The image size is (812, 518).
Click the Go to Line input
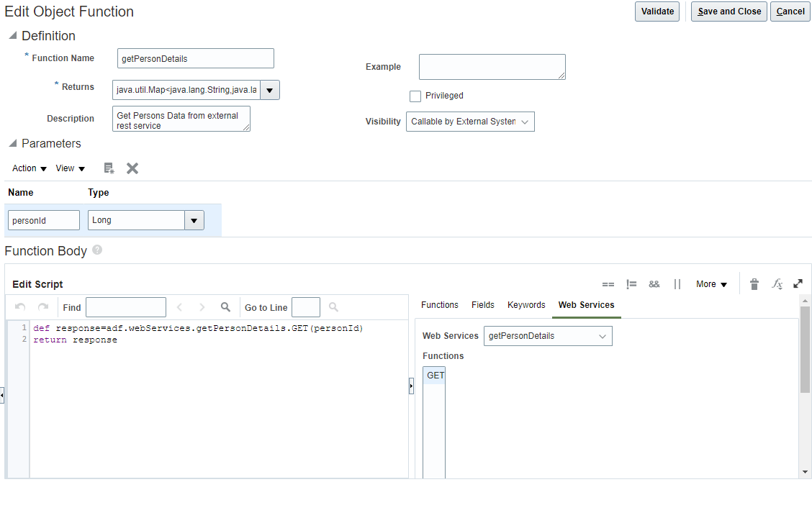[306, 307]
